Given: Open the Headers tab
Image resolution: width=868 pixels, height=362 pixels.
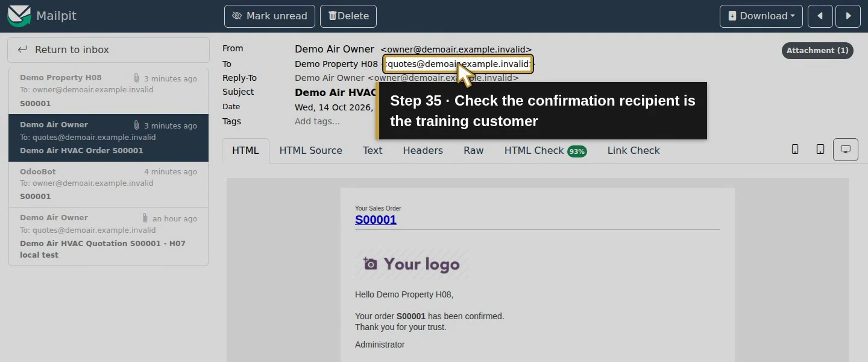Looking at the screenshot, I should [x=423, y=151].
